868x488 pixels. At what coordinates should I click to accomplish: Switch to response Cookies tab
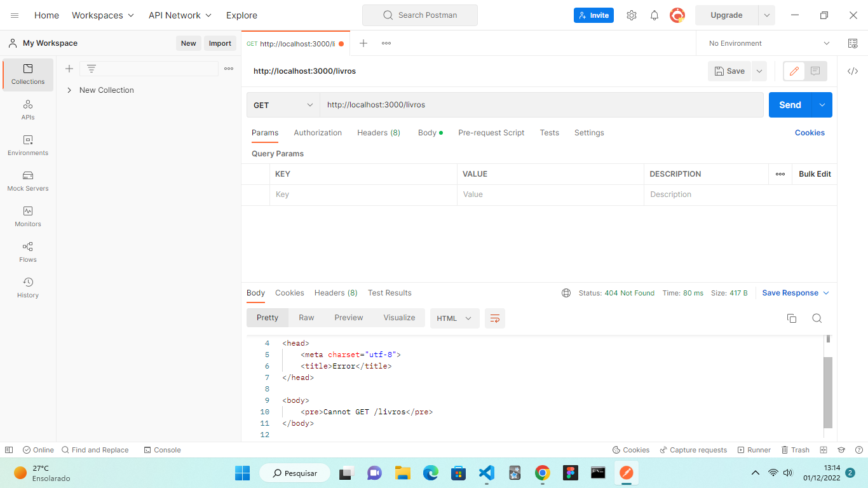coord(290,293)
